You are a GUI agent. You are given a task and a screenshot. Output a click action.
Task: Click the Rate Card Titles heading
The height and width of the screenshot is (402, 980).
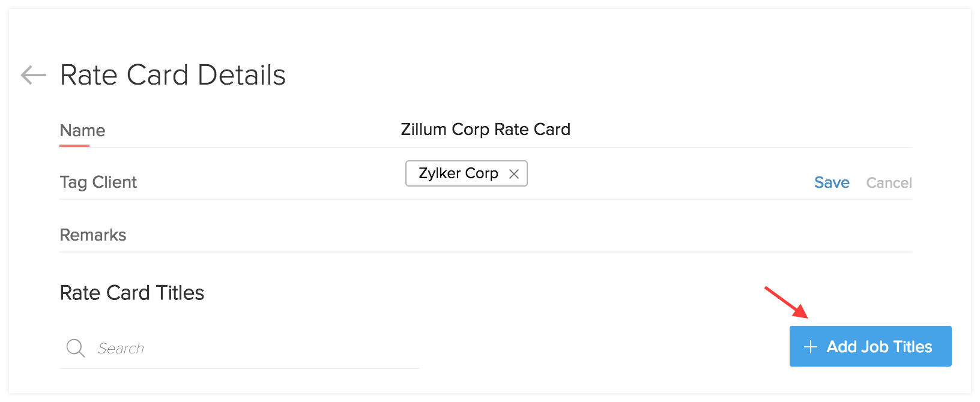[x=132, y=293]
